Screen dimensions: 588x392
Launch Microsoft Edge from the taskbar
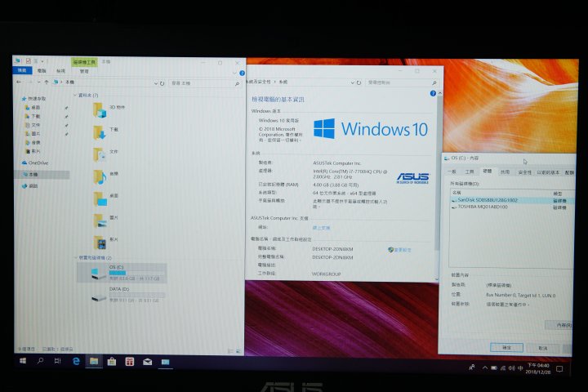[76, 361]
